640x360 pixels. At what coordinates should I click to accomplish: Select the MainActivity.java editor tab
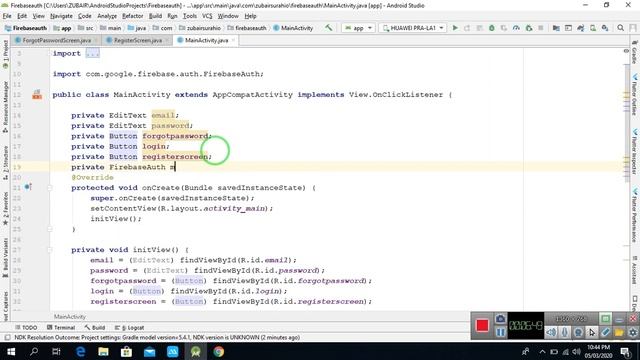[206, 40]
